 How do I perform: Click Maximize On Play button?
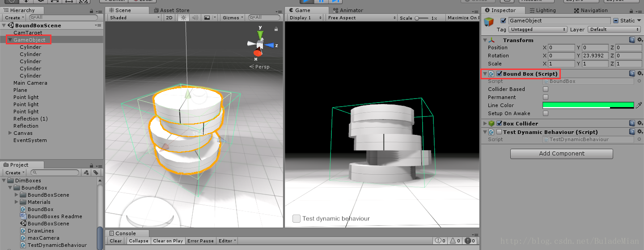463,18
